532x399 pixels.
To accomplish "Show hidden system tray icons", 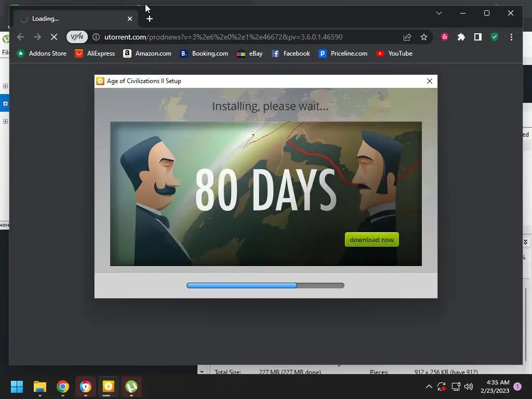I will [429, 387].
